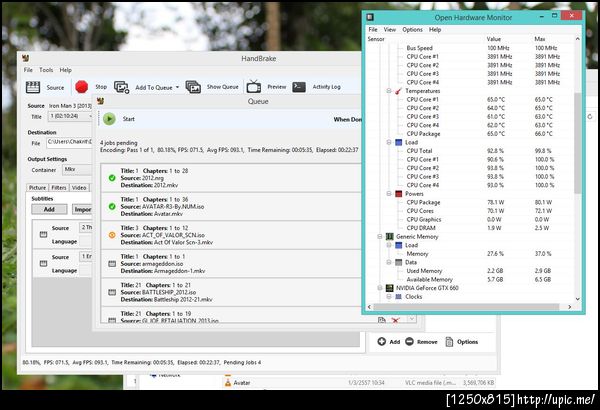Click Generic Memory chip icon
This screenshot has height=410, width=600.
(x=389, y=237)
